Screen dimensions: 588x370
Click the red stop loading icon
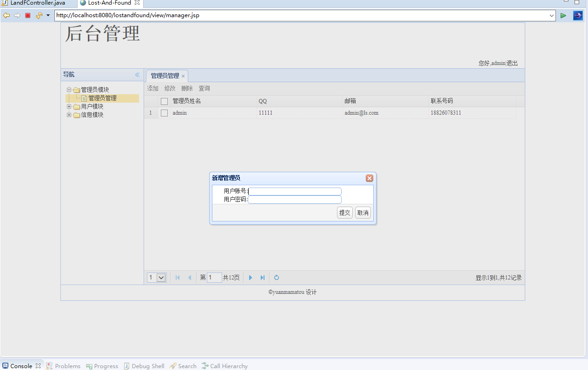(27, 15)
